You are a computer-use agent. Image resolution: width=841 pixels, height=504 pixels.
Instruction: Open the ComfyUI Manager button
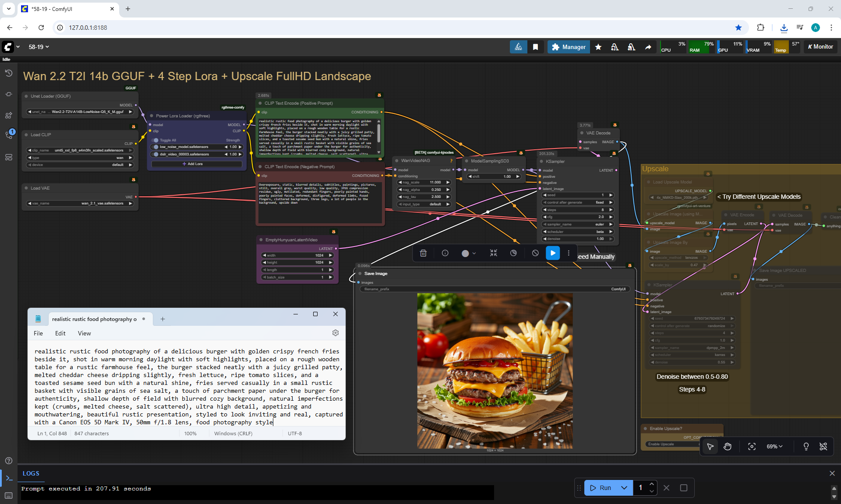(569, 47)
